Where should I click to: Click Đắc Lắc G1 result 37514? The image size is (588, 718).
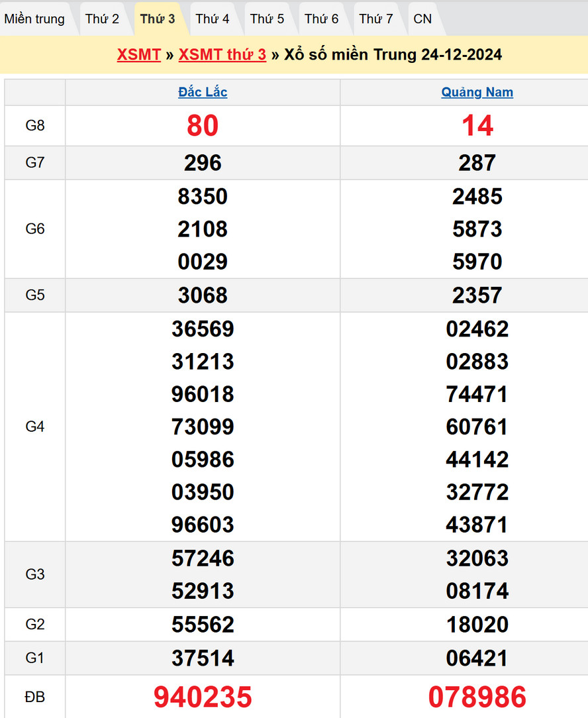click(203, 658)
